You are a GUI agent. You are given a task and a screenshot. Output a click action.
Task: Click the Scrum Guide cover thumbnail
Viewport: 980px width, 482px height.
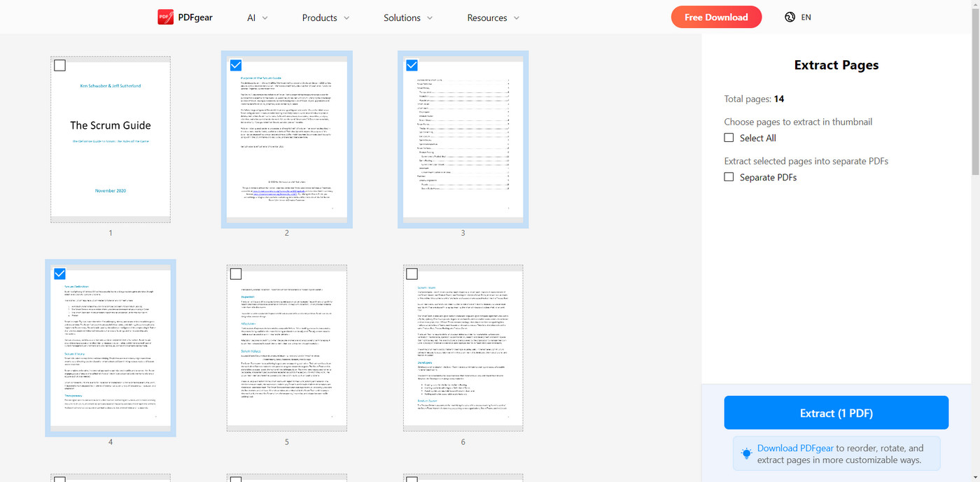[110, 139]
